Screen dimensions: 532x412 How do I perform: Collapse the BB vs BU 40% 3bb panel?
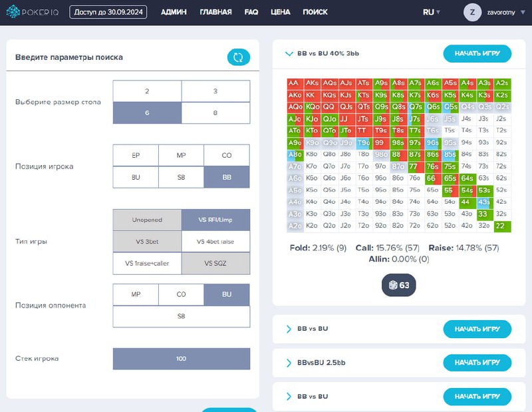tap(289, 54)
